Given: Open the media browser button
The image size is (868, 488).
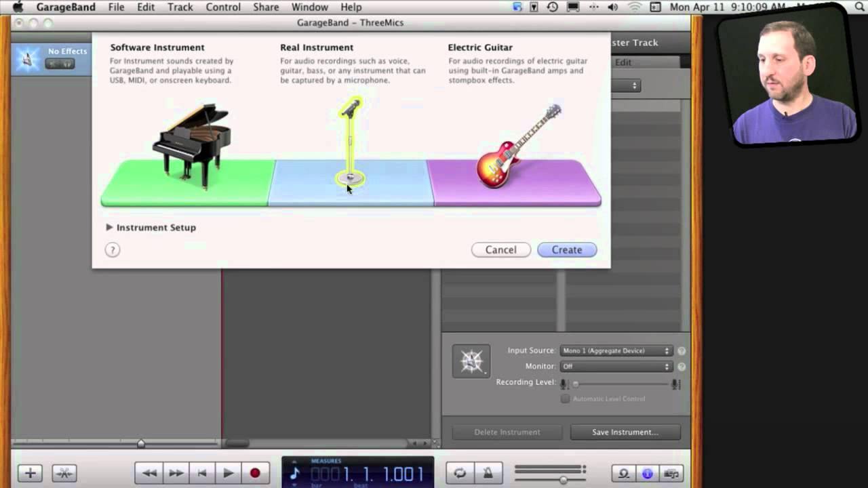Looking at the screenshot, I should [x=671, y=473].
